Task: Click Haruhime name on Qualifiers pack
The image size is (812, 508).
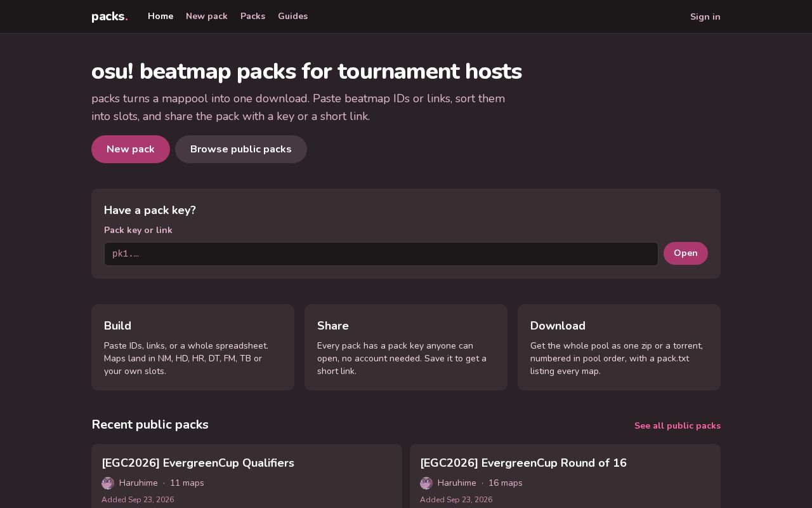Action: (138, 483)
